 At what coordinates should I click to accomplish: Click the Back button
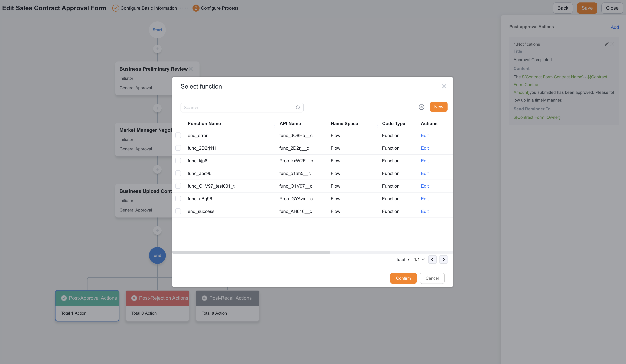563,8
